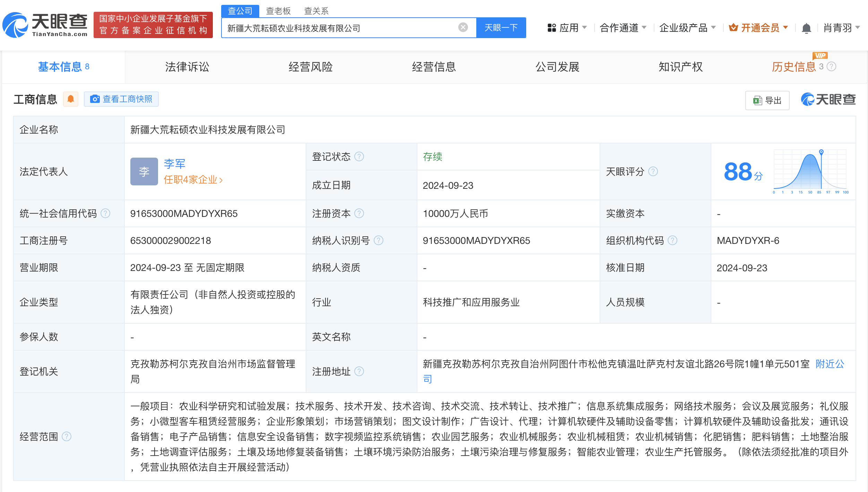
Task: Click the crown icon of 开通会员
Action: click(x=733, y=27)
